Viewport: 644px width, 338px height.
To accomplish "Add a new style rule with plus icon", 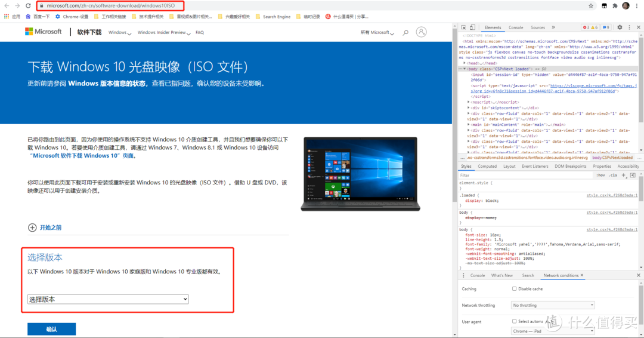I will 624,175.
